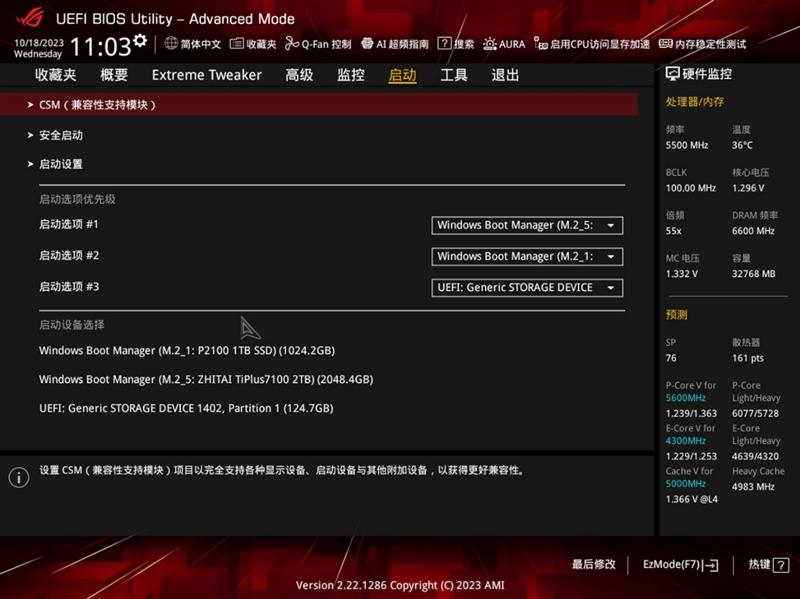Expand 安全启动 submenu
This screenshot has width=800, height=599.
tap(61, 135)
